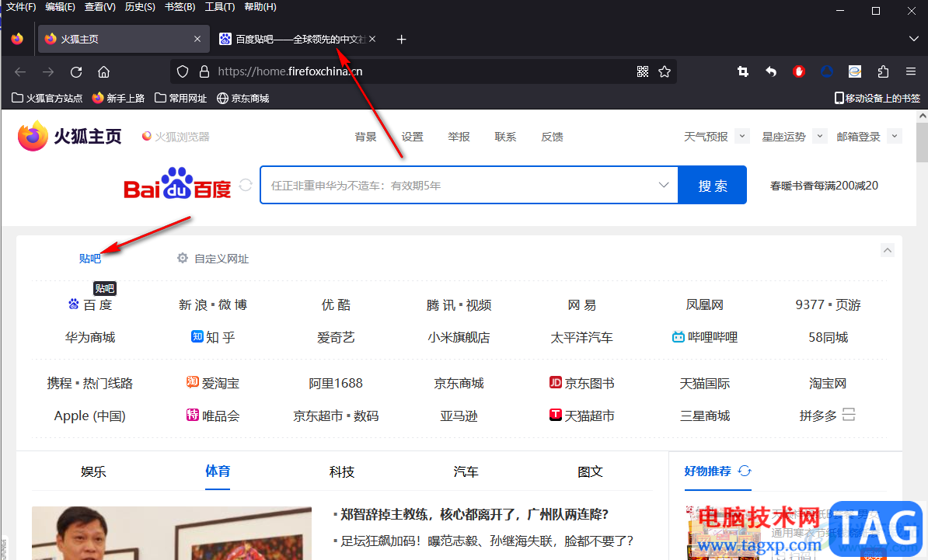The width and height of the screenshot is (928, 560).
Task: Open the IE compatibility icon
Action: (x=855, y=71)
